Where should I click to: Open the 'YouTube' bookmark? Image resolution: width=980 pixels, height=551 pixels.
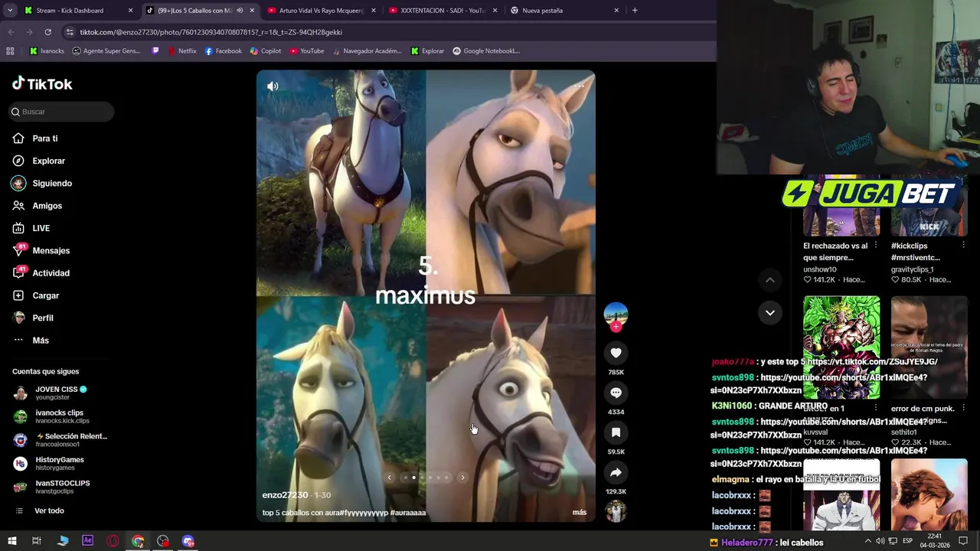pos(306,51)
